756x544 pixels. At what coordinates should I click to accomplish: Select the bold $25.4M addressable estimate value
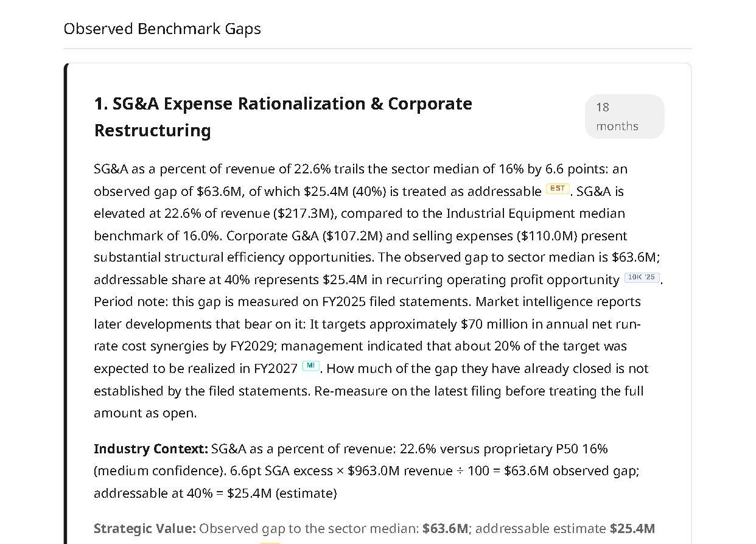point(632,528)
